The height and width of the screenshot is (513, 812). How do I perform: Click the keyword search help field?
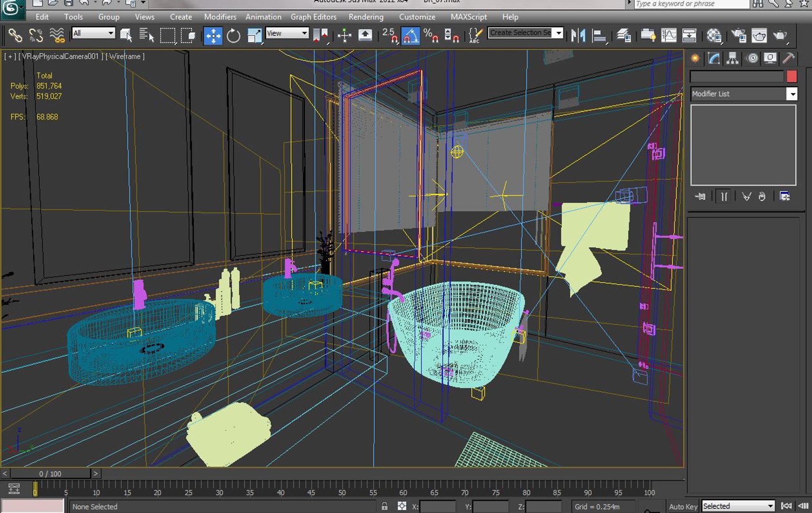point(691,4)
